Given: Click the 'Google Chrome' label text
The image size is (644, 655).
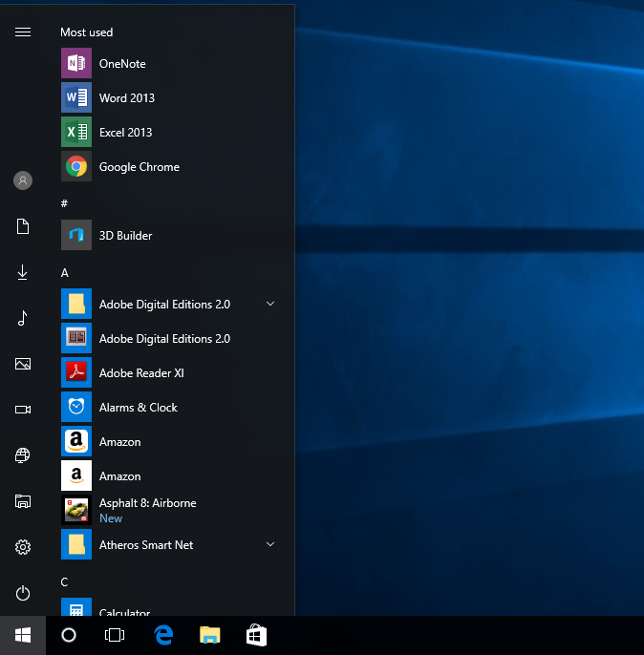Looking at the screenshot, I should [x=140, y=167].
